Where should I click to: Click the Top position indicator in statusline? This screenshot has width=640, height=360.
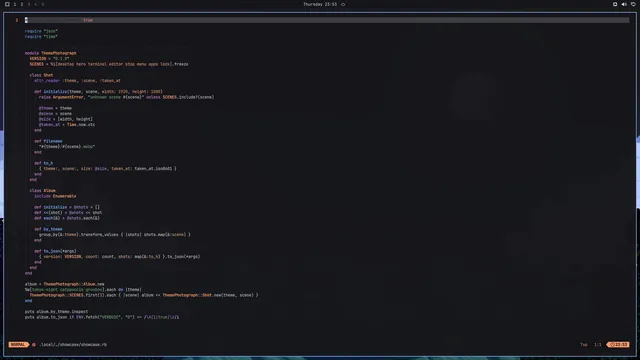pyautogui.click(x=584, y=344)
